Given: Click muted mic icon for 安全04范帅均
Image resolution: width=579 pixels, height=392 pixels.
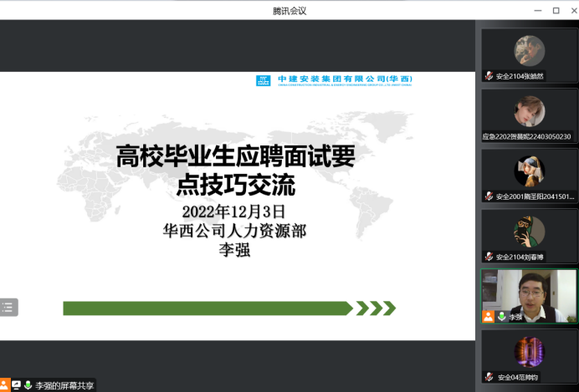Looking at the screenshot, I should [x=489, y=377].
